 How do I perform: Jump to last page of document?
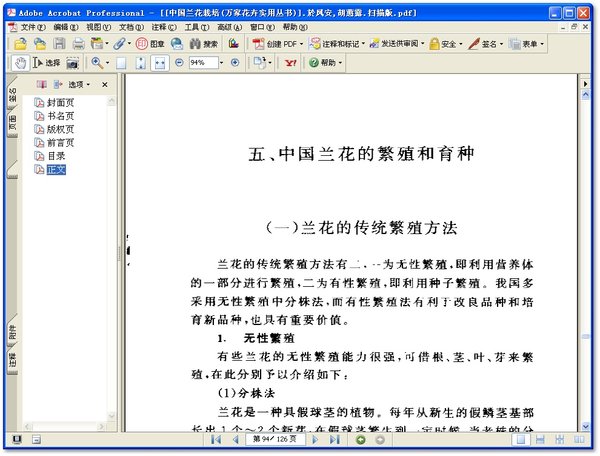335,440
